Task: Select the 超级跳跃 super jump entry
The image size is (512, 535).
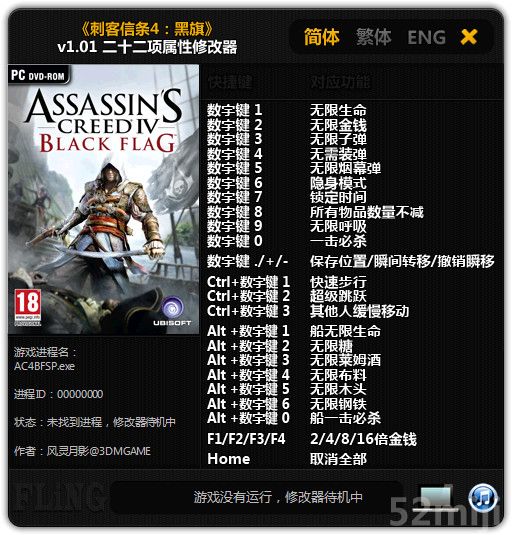Action: [338, 296]
